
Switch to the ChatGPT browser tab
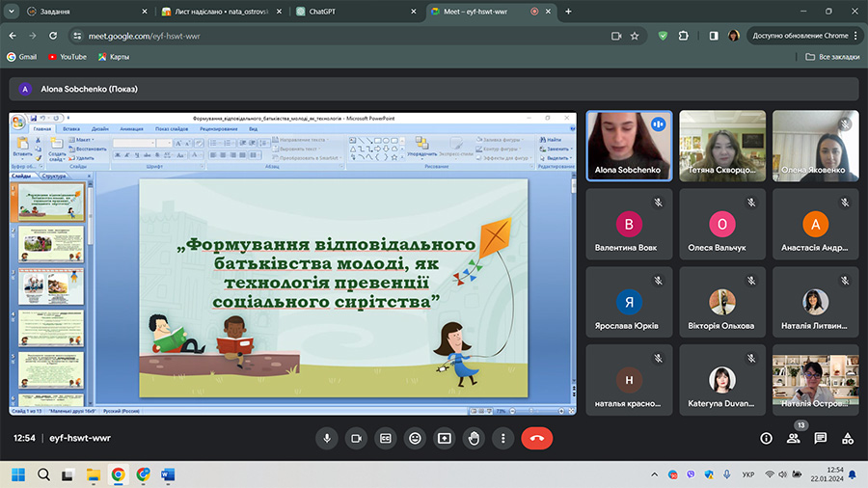click(355, 12)
